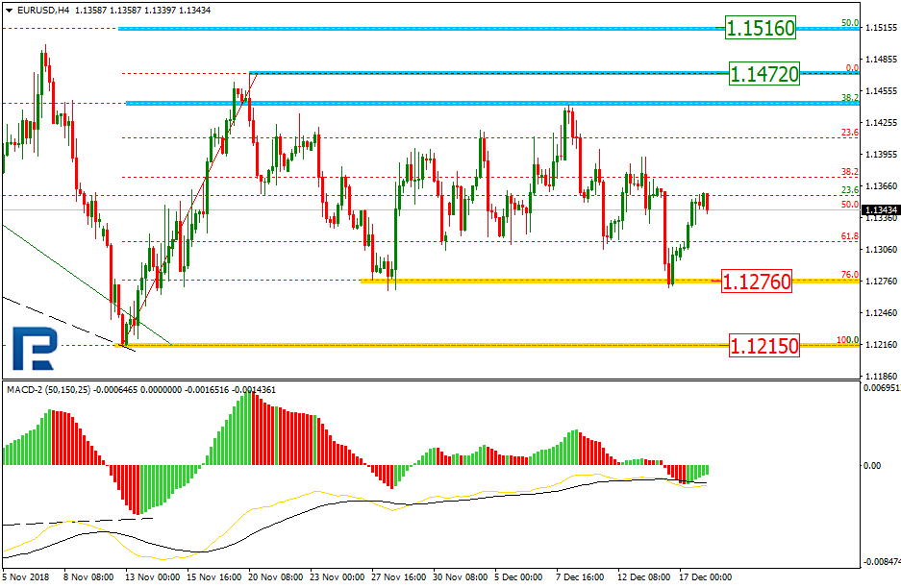
Task: Click the dropdown arrow beside EURUSD,H4
Action: [10, 11]
